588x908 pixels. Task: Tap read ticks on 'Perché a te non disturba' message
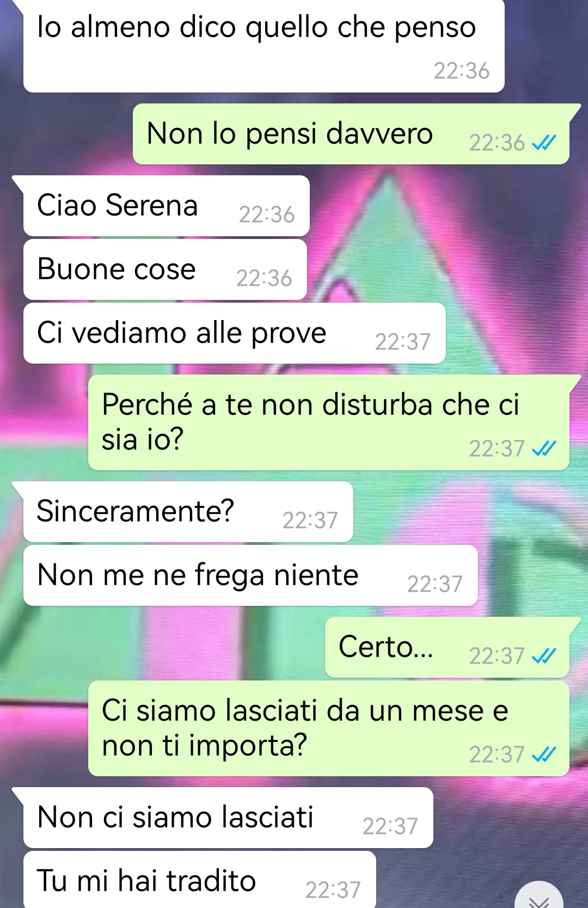tap(544, 449)
